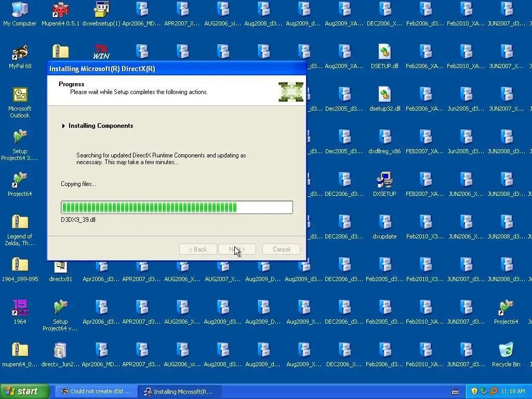Screen dimensions: 532x399
Task: Click the orange magnifier tray icon
Action: [x=494, y=392]
